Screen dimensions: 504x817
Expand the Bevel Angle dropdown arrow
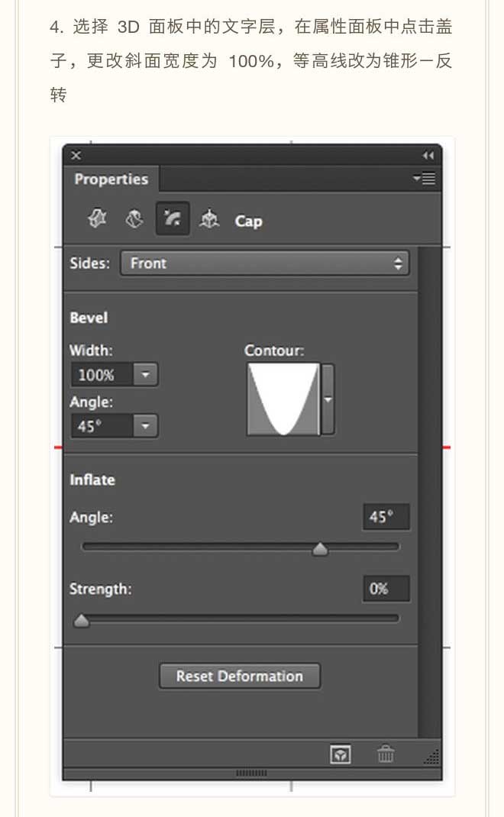click(146, 426)
